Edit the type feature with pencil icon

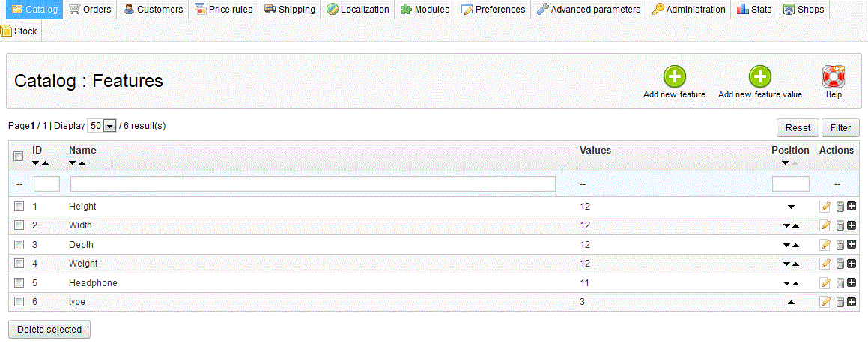coord(825,302)
